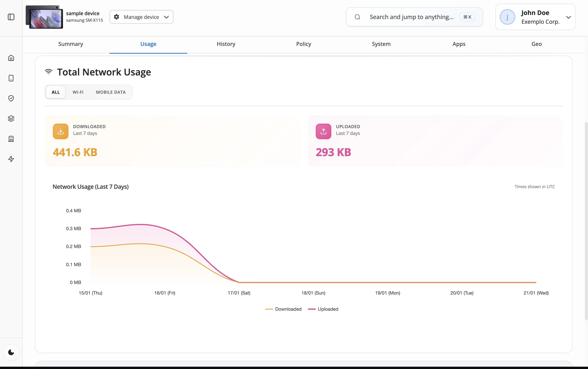Open the Organization section in sidebar
This screenshot has height=369, width=588.
pyautogui.click(x=11, y=139)
